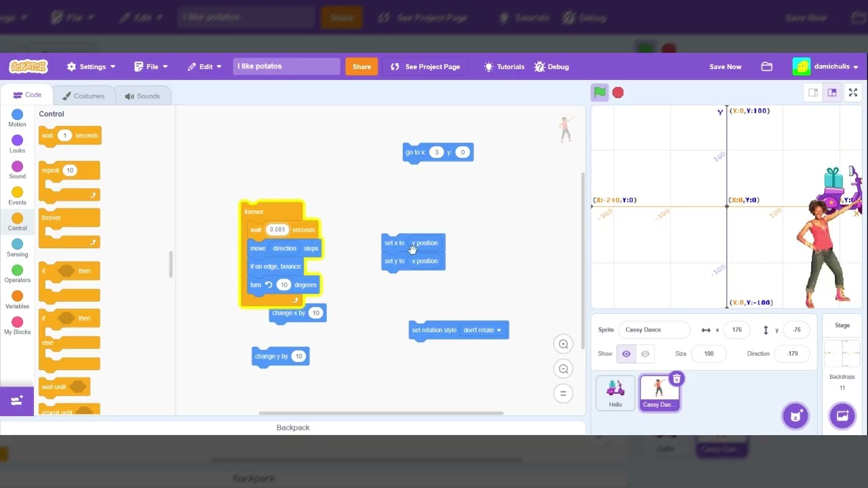
Task: Show the sprite with eye icon
Action: click(x=626, y=354)
